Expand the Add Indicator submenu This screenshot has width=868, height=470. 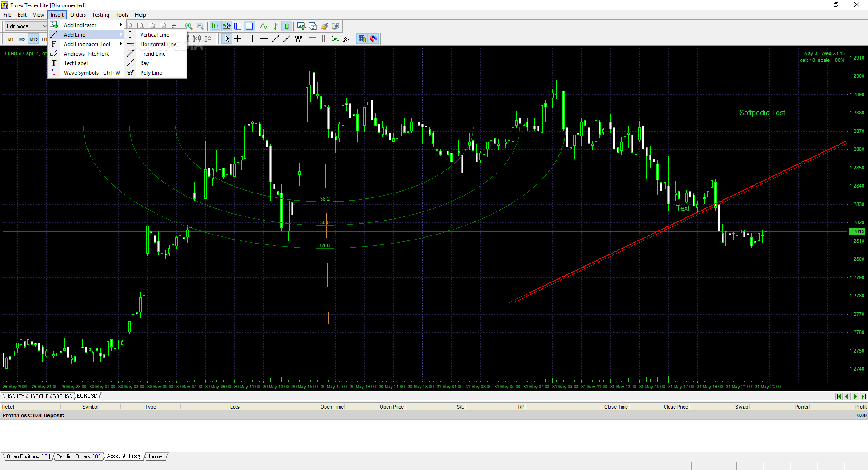click(86, 25)
